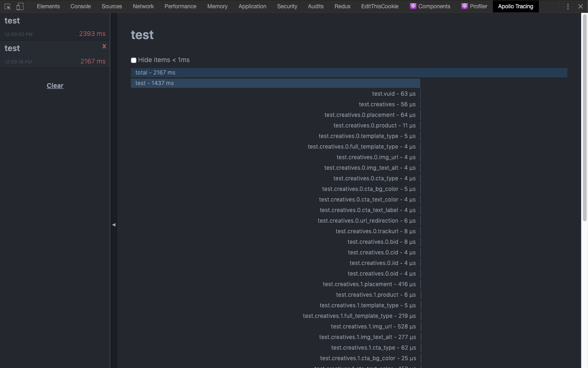Select the Apollo Tracing tab
The width and height of the screenshot is (588, 368).
[x=515, y=6]
